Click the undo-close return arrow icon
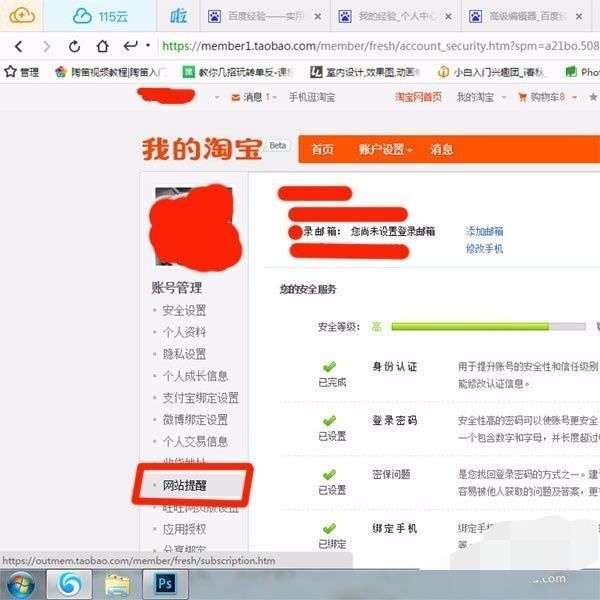The image size is (600, 600). coord(130,46)
